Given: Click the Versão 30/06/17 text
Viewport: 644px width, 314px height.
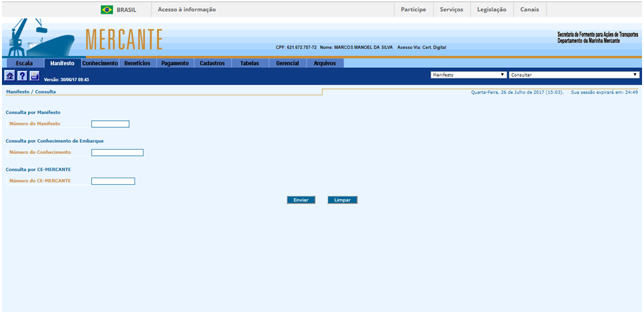Looking at the screenshot, I should (67, 80).
